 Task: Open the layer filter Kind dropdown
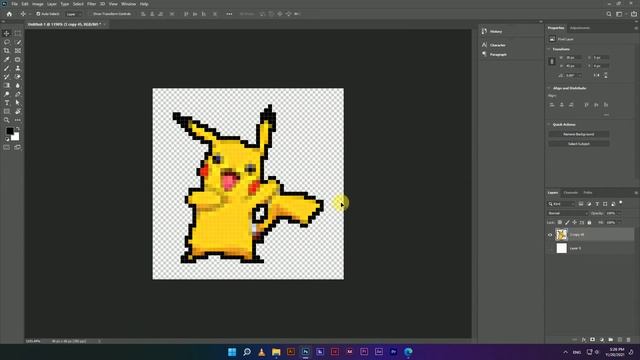561,204
